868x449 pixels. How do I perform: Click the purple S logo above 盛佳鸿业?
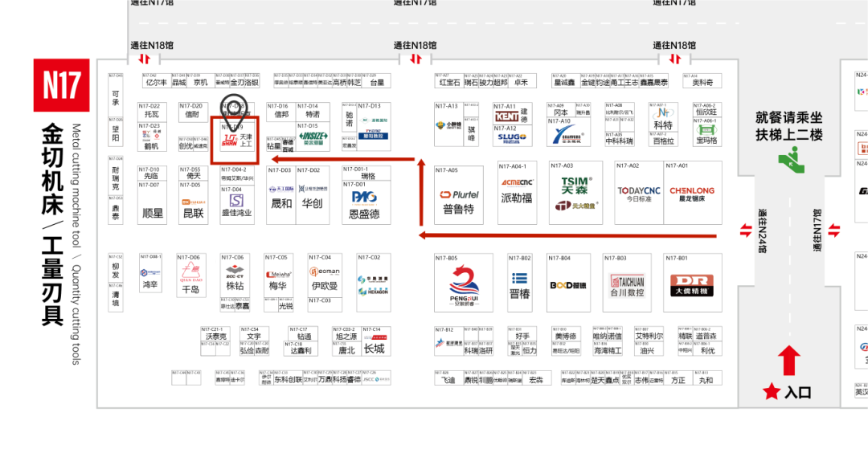(x=237, y=200)
